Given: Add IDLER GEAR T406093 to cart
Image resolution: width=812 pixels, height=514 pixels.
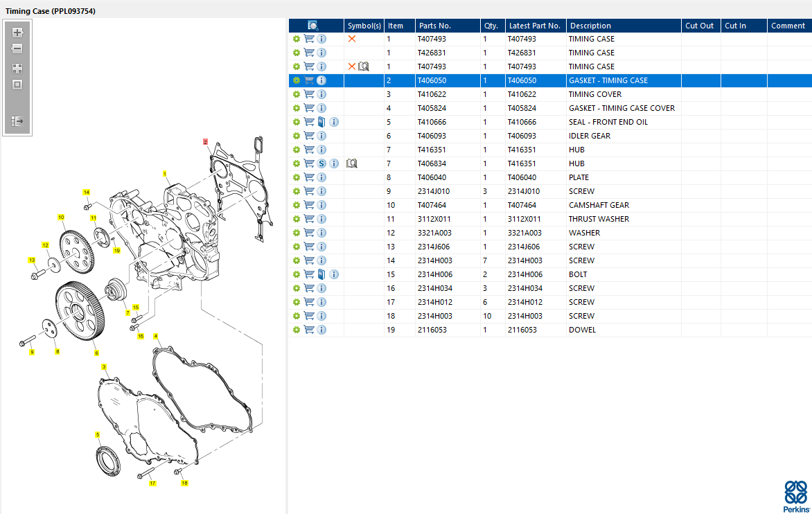Looking at the screenshot, I should click(309, 136).
